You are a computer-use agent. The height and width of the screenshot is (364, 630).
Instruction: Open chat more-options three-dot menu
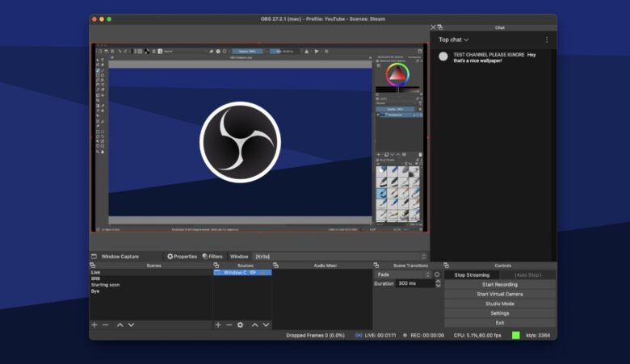(x=547, y=40)
